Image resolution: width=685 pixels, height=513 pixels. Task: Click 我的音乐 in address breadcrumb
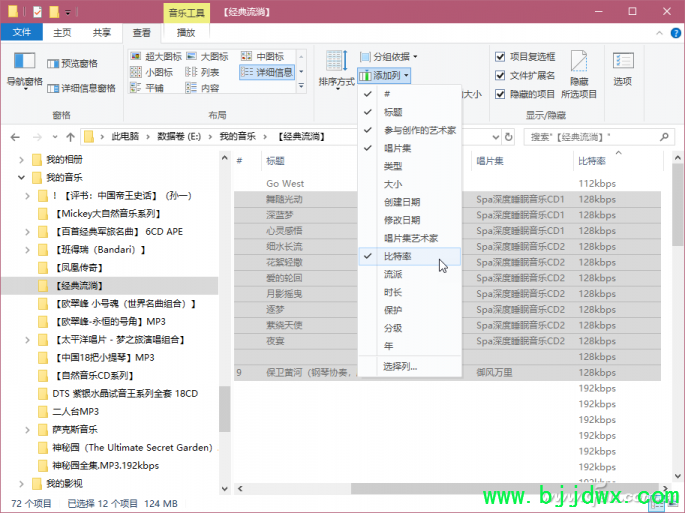[237, 137]
